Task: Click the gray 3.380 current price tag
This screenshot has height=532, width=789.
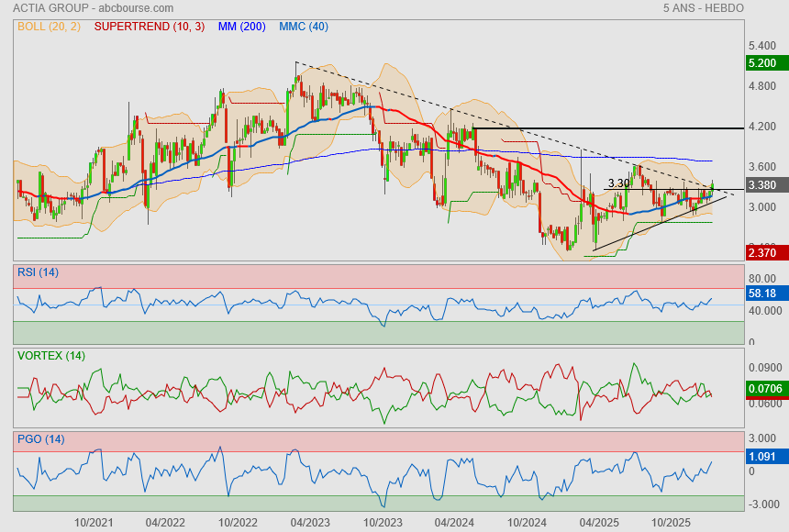Action: (767, 184)
